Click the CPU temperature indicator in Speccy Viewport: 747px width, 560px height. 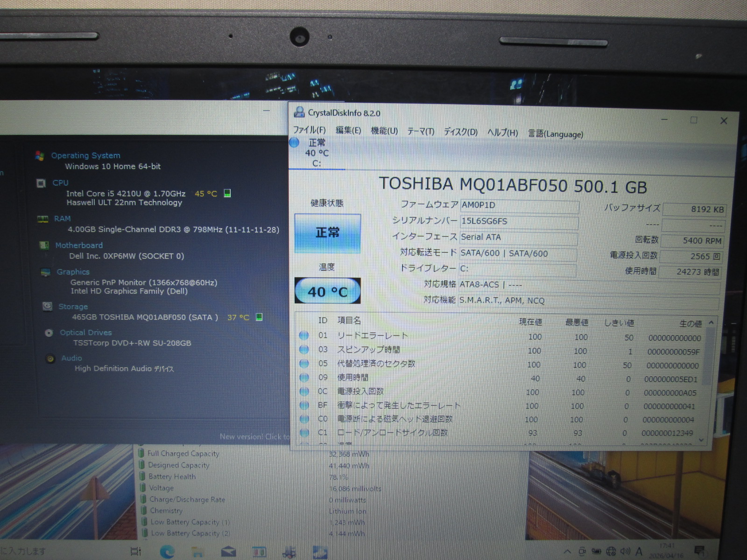click(206, 194)
